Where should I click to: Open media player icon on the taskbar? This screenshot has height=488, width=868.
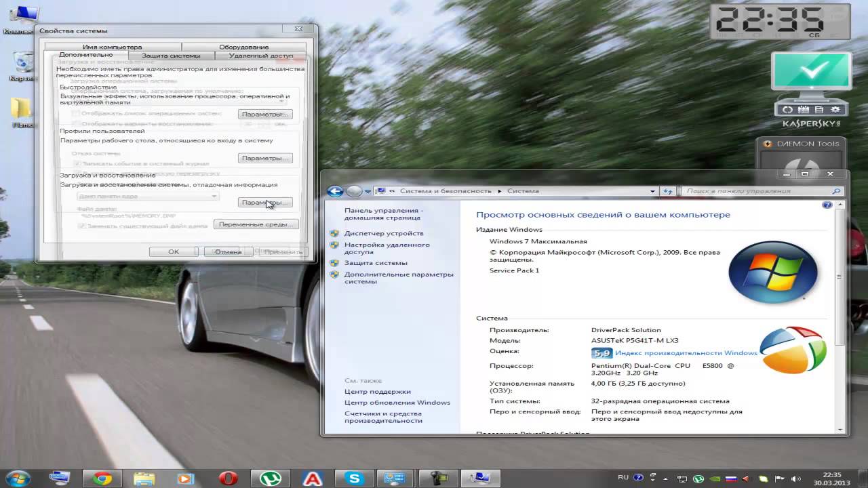[x=184, y=478]
